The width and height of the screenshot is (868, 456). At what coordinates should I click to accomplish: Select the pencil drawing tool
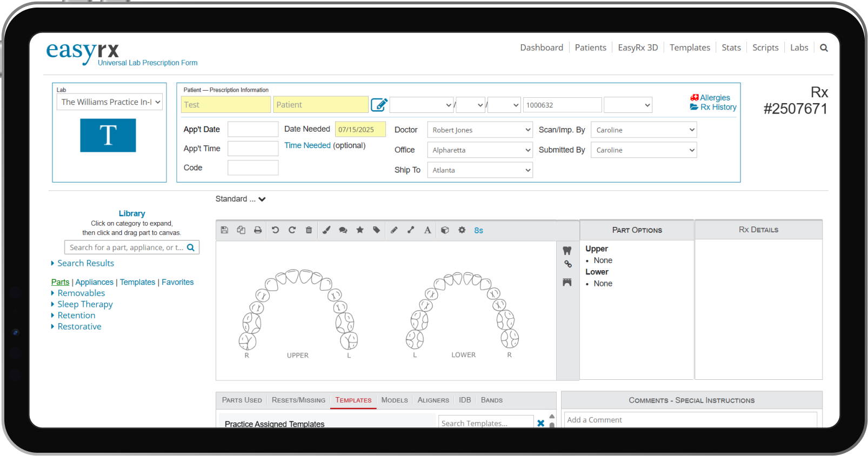[394, 230]
